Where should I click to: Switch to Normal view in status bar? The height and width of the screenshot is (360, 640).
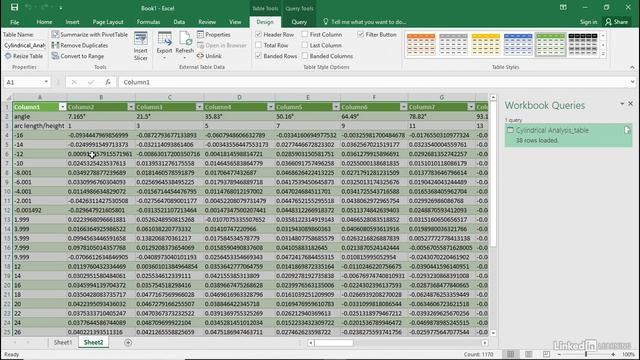click(x=511, y=354)
